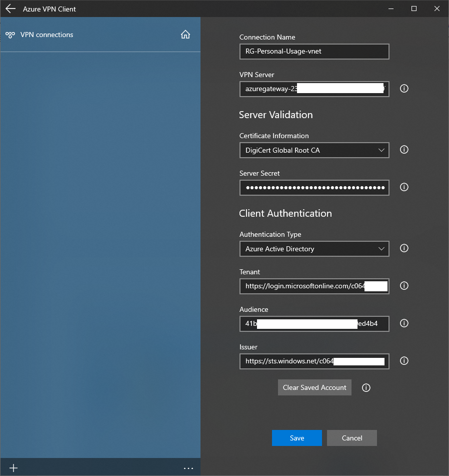The height and width of the screenshot is (476, 449).
Task: Show info for Server Secret
Action: tap(404, 187)
